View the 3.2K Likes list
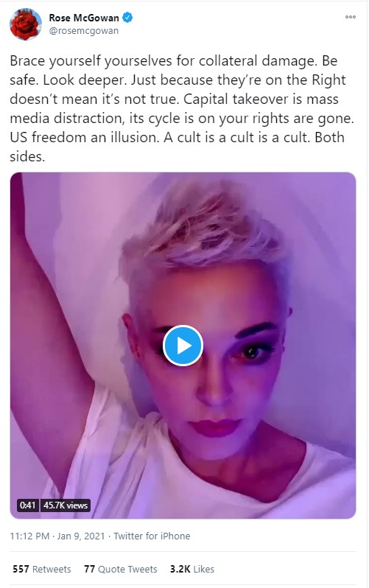The image size is (369, 588). pyautogui.click(x=192, y=569)
